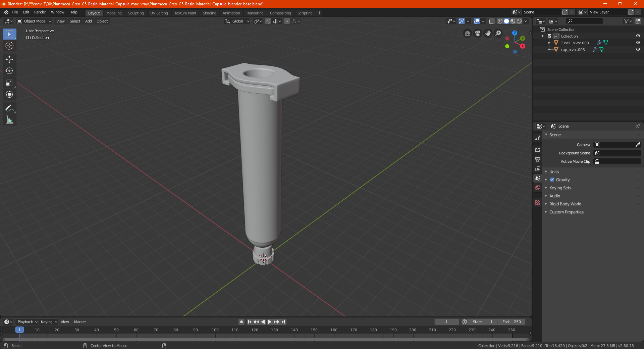644x349 pixels.
Task: Open View Layer properties tab
Action: (538, 168)
